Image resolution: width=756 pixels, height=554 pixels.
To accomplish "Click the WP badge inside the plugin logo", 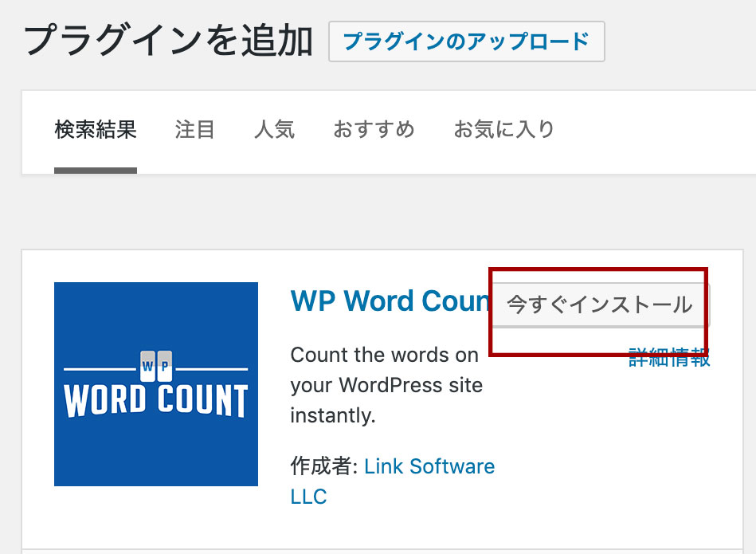I will coord(156,366).
